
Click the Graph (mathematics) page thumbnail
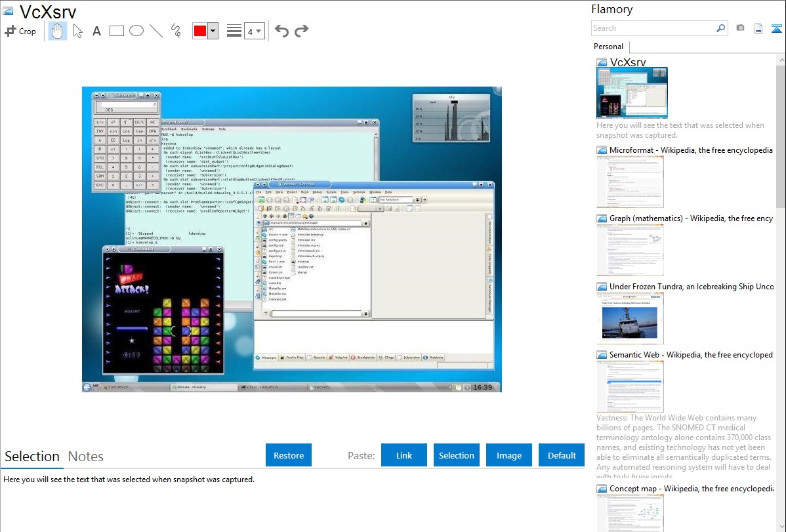(x=630, y=250)
